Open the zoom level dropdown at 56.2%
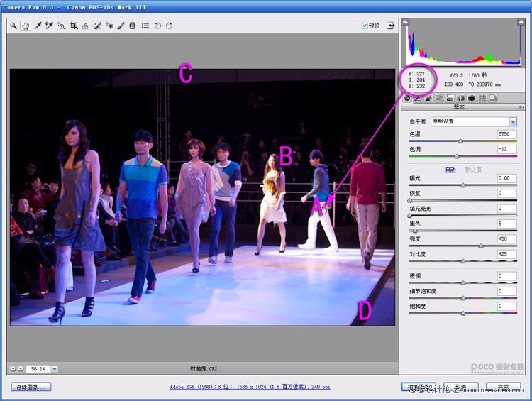The image size is (532, 401). pos(54,369)
